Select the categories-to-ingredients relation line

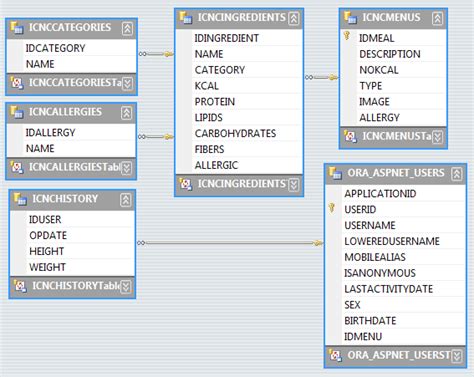[x=156, y=54]
